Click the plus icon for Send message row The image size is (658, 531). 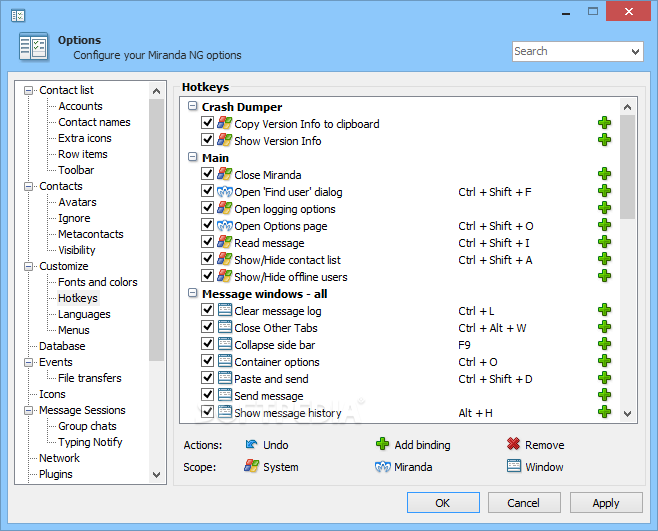pyautogui.click(x=604, y=395)
